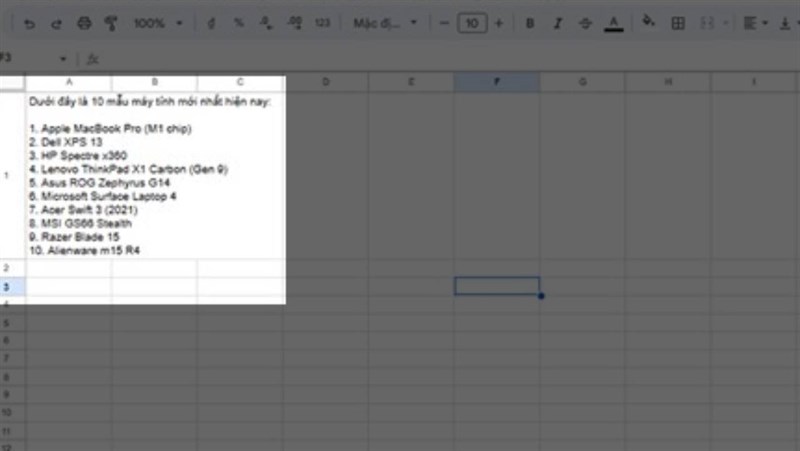Select column D header
This screenshot has height=451, width=800.
coord(326,82)
